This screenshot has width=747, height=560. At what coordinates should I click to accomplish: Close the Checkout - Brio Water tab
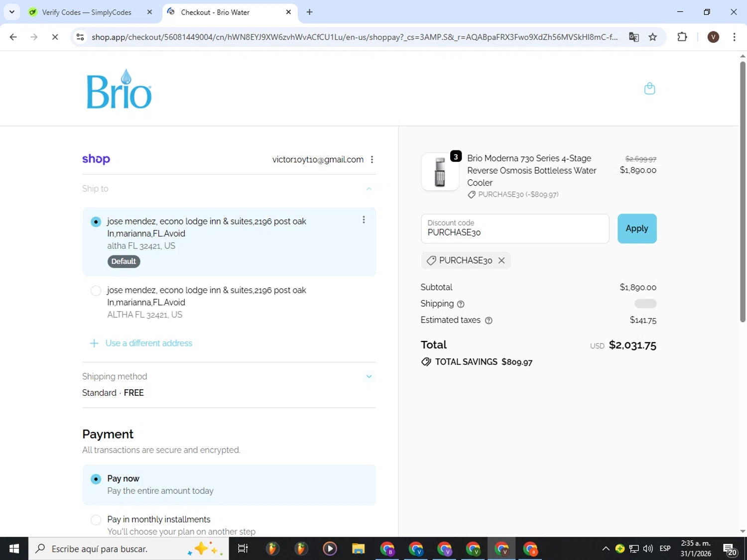[288, 12]
